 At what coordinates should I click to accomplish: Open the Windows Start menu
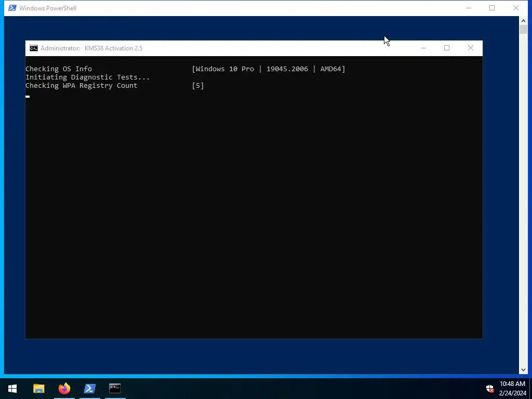point(12,388)
